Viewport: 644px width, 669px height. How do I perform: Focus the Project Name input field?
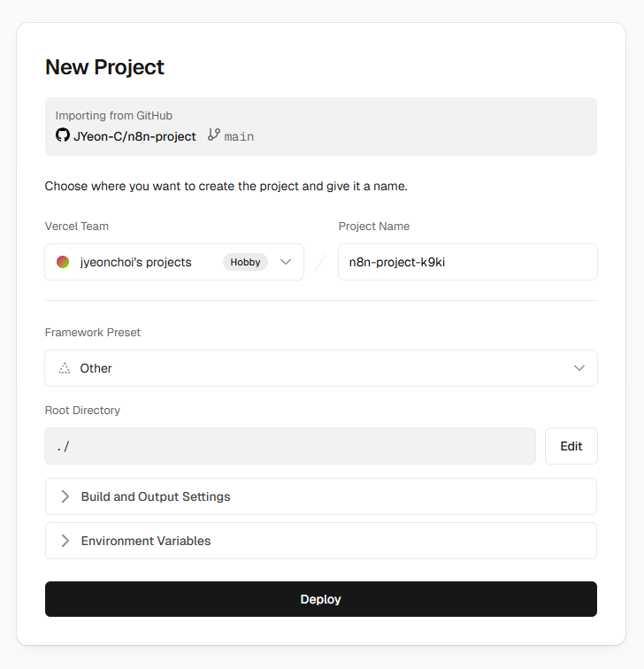pos(467,262)
